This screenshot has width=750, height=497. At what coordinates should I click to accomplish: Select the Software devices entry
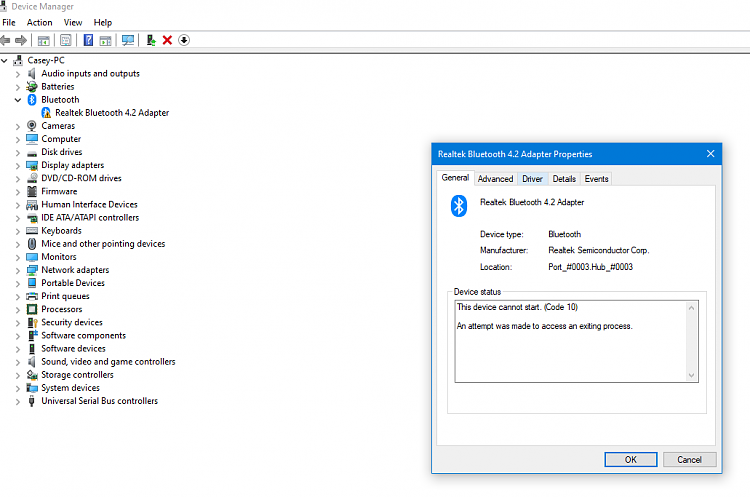coord(73,349)
